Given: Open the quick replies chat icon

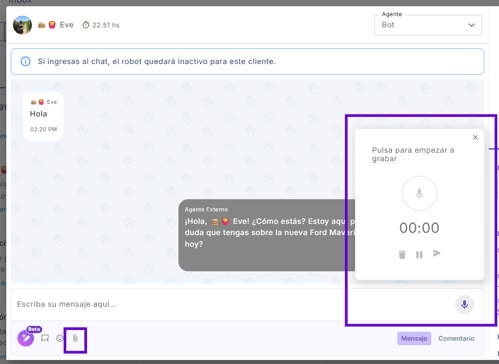Looking at the screenshot, I should coord(45,338).
